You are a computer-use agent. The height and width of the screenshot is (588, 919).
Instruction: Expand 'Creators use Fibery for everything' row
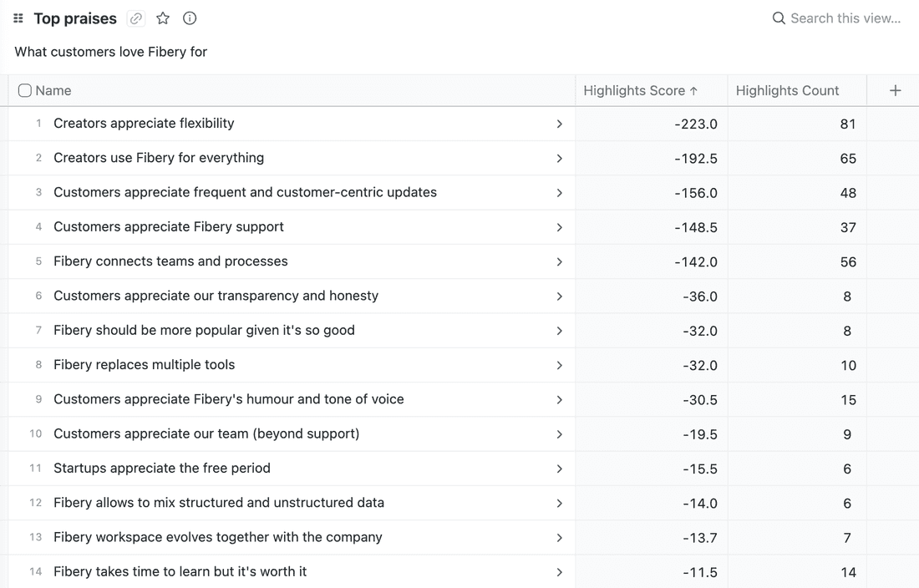(x=559, y=159)
